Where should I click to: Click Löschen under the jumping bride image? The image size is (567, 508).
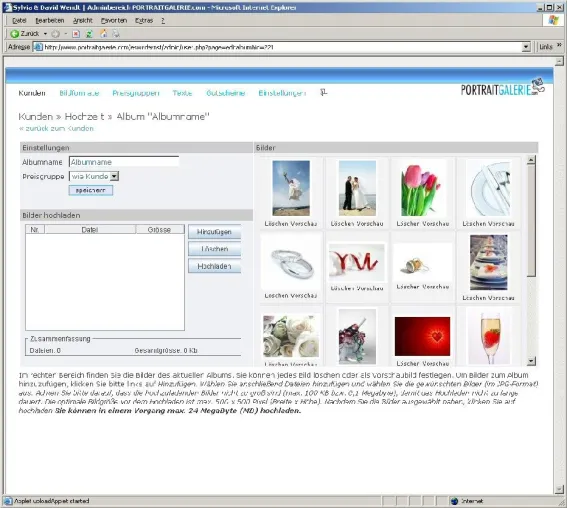(x=276, y=224)
